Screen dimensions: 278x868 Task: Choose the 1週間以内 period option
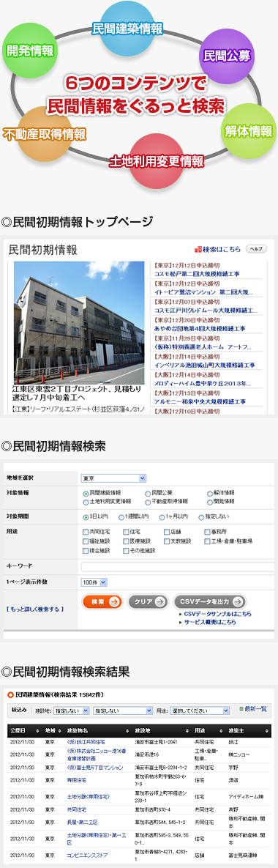pyautogui.click(x=121, y=517)
